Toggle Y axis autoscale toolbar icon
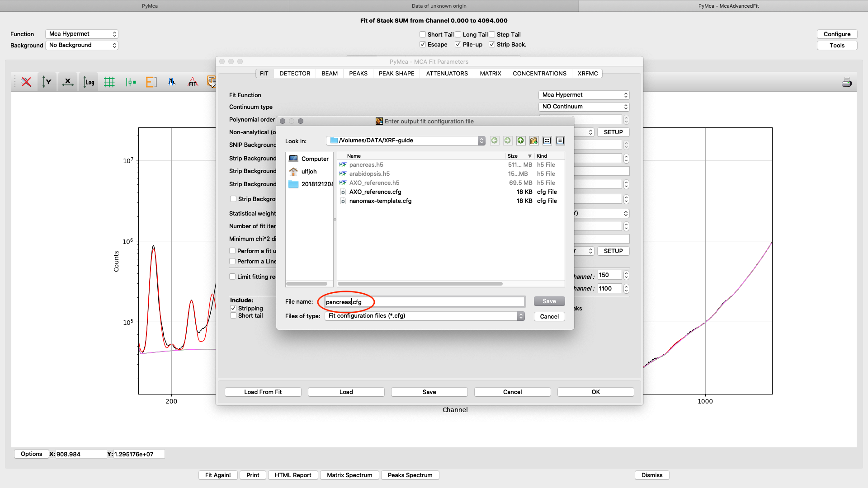Screen dimensions: 868x488 tap(47, 82)
